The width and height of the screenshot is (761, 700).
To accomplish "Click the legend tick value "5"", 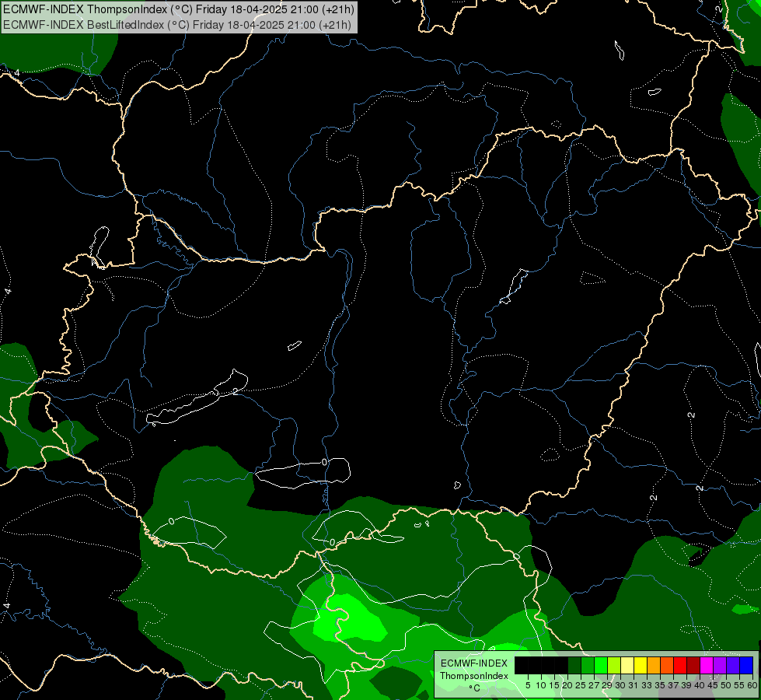I will 528,685.
